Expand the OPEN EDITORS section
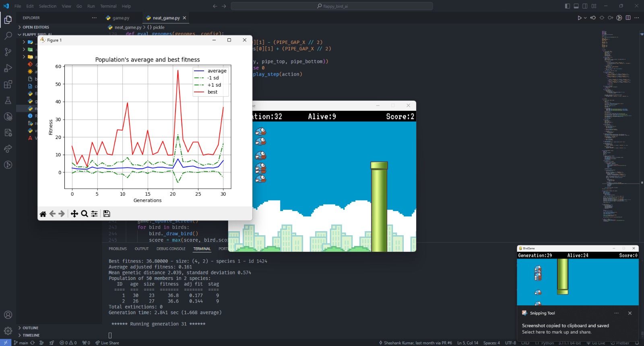The image size is (644, 346). click(59, 27)
